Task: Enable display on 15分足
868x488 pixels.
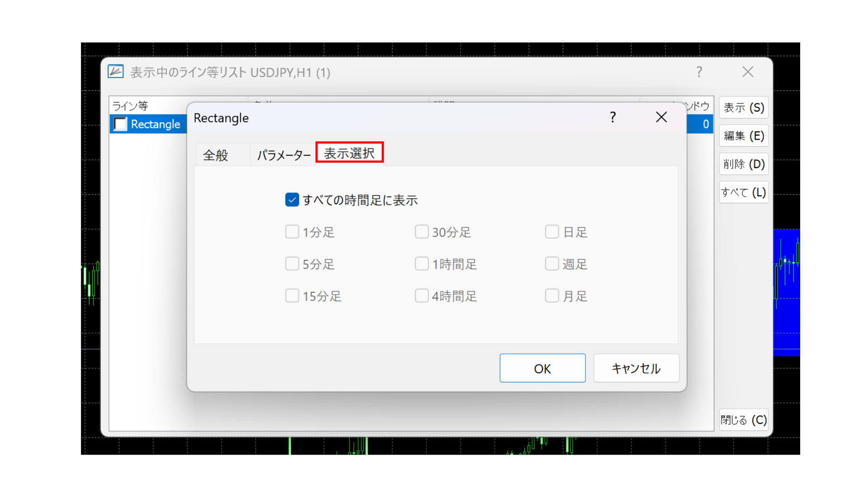Action: [292, 296]
